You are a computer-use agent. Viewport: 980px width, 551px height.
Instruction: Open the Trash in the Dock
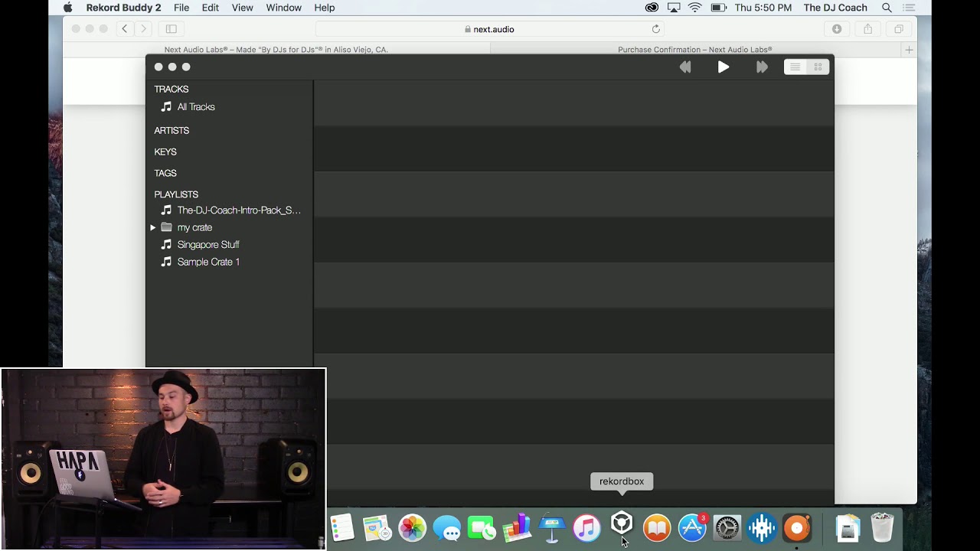coord(883,528)
